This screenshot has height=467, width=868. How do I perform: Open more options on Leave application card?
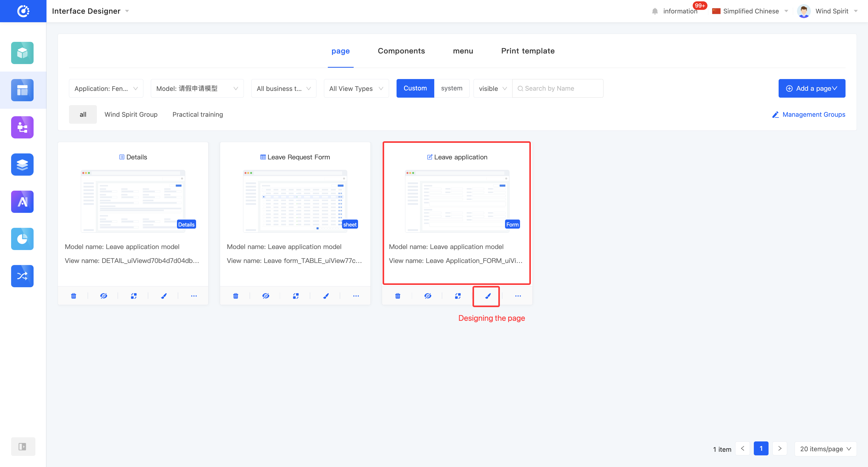click(x=518, y=296)
